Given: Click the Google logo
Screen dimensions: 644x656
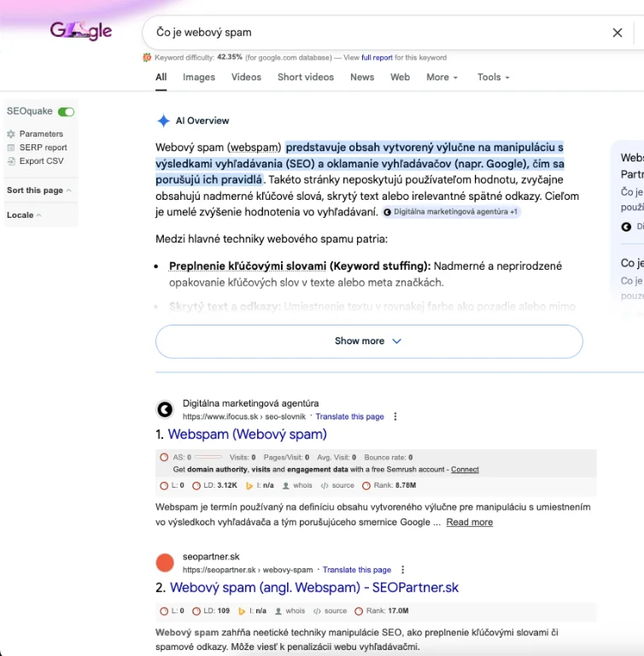Looking at the screenshot, I should tap(81, 32).
